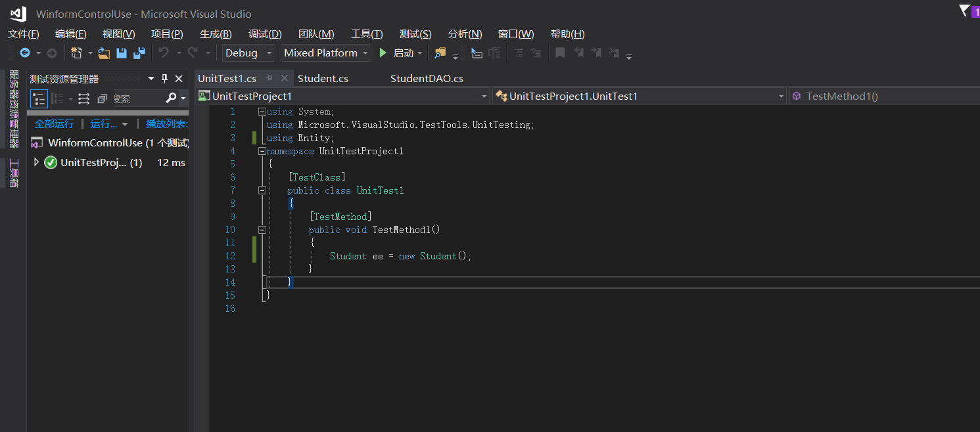Collapse the using directives block at line 1
This screenshot has width=980, height=432.
(262, 112)
